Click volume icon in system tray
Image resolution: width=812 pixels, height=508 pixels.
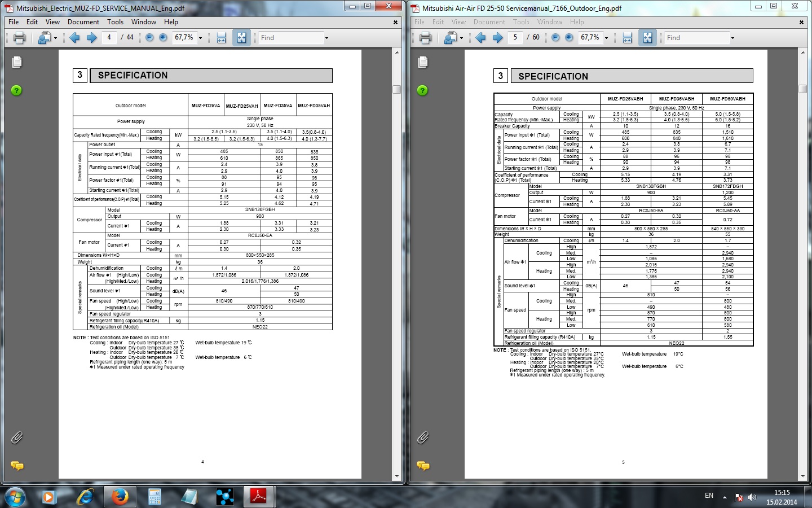click(752, 497)
